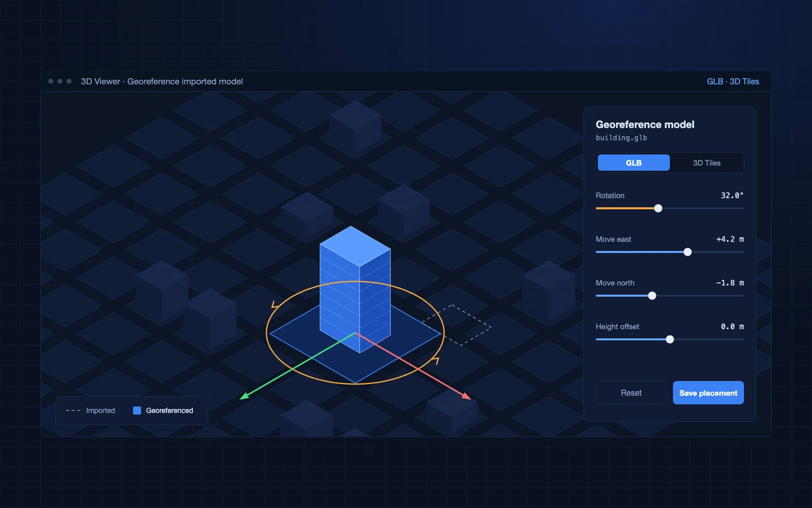Click the Height offset label
The width and height of the screenshot is (812, 508).
point(617,327)
